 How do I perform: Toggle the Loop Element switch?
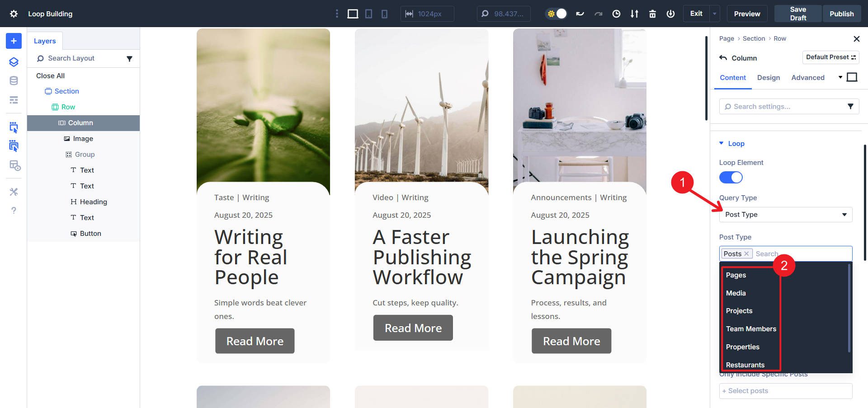click(731, 178)
